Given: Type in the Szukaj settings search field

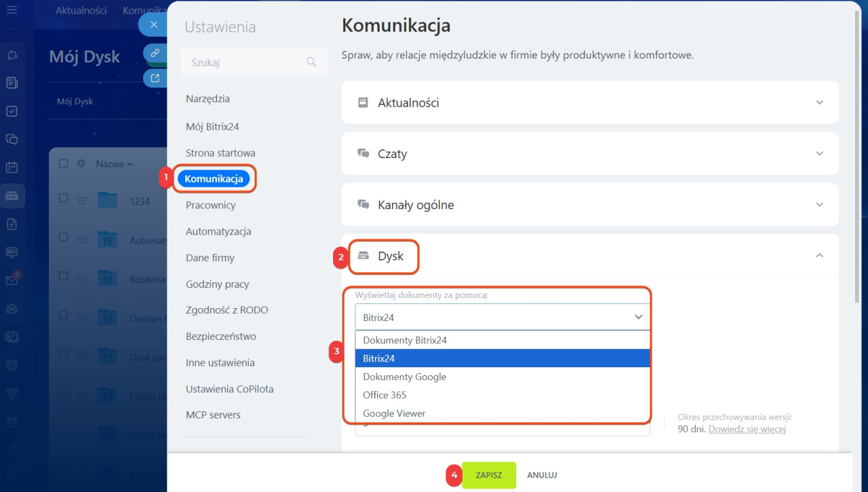Looking at the screenshot, I should pyautogui.click(x=244, y=62).
